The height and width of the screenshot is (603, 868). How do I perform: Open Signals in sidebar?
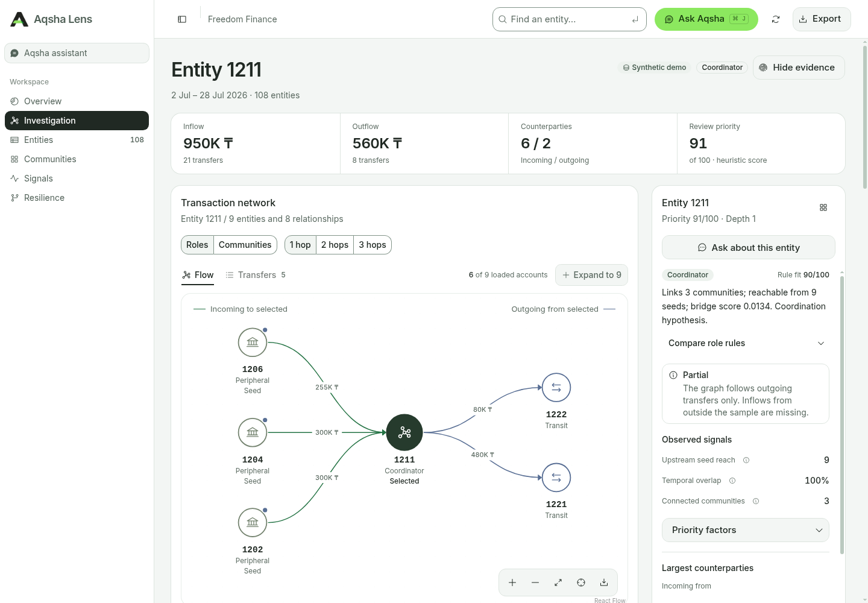77,178
